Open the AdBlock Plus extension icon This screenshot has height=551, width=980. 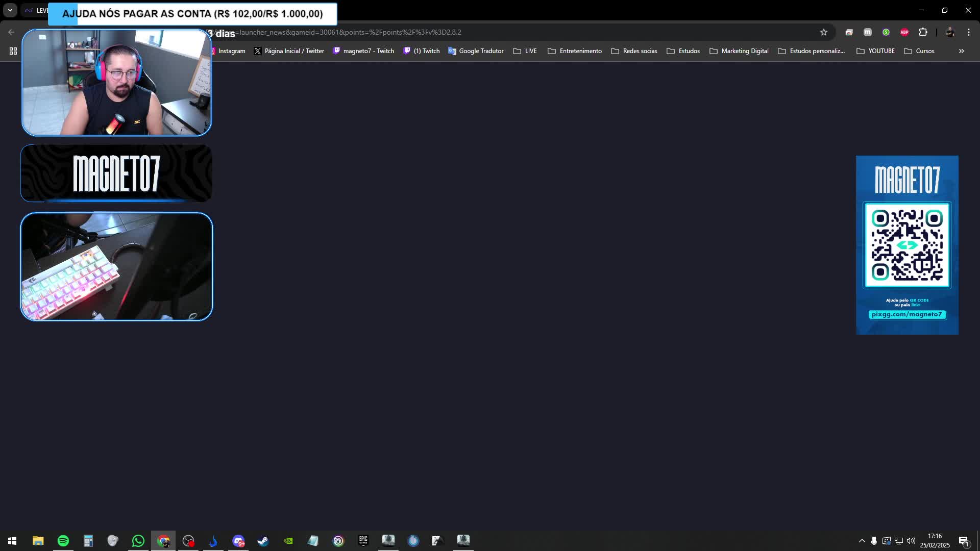(x=904, y=32)
